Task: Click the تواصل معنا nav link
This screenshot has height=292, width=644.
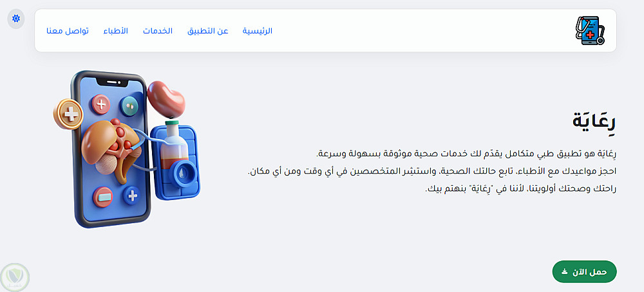Action: (x=68, y=31)
